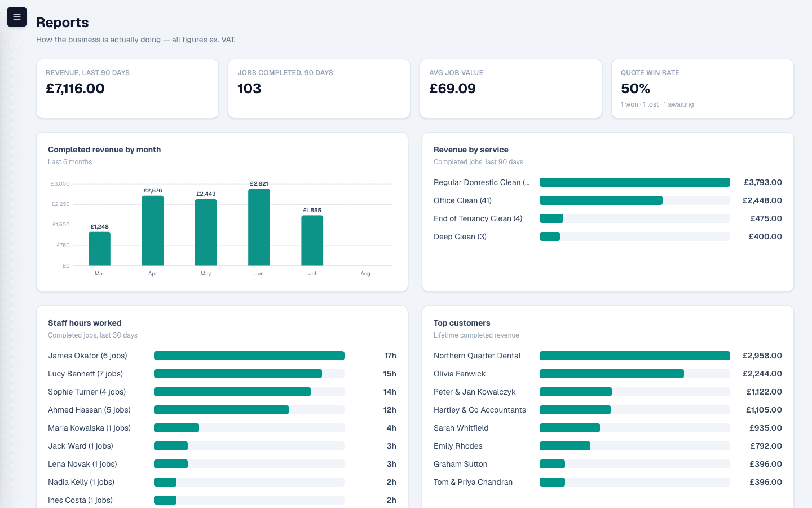Click the £3,793.00 service revenue value

tap(763, 182)
